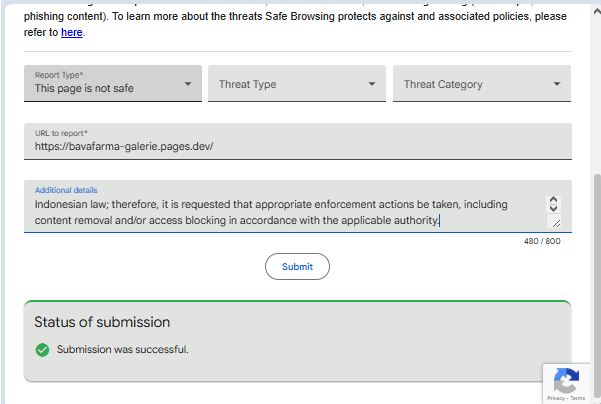The image size is (601, 404).
Task: Expand the Threat Type dropdown
Action: point(372,84)
